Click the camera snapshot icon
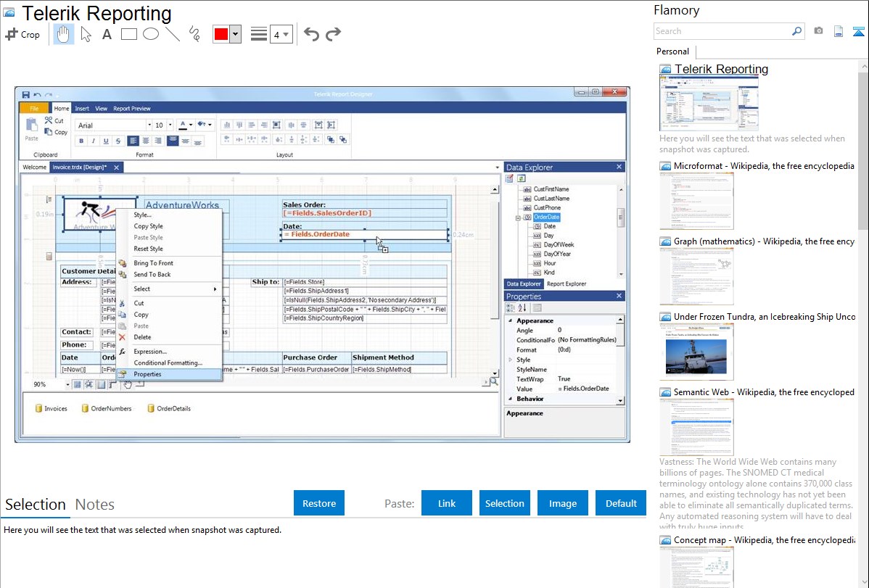 click(818, 31)
